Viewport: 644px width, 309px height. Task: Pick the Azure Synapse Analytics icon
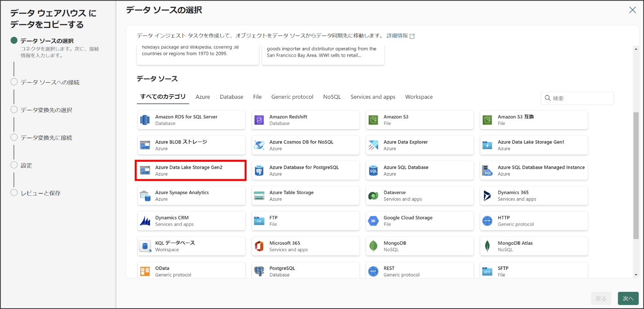(x=145, y=196)
